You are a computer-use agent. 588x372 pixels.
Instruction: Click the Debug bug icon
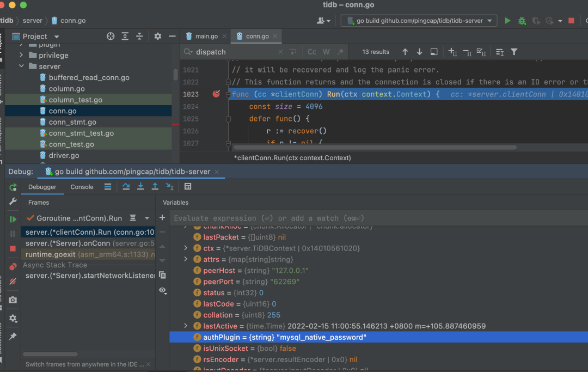(x=522, y=21)
